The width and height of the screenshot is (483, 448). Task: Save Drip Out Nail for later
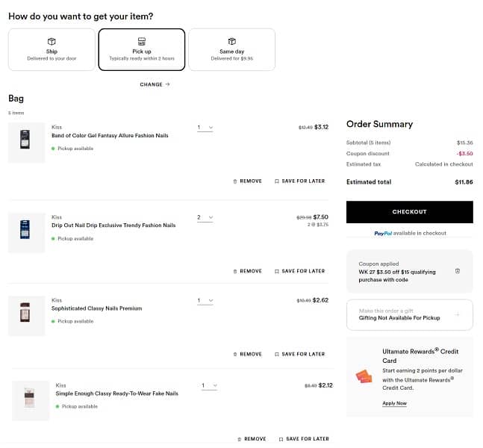click(x=299, y=271)
